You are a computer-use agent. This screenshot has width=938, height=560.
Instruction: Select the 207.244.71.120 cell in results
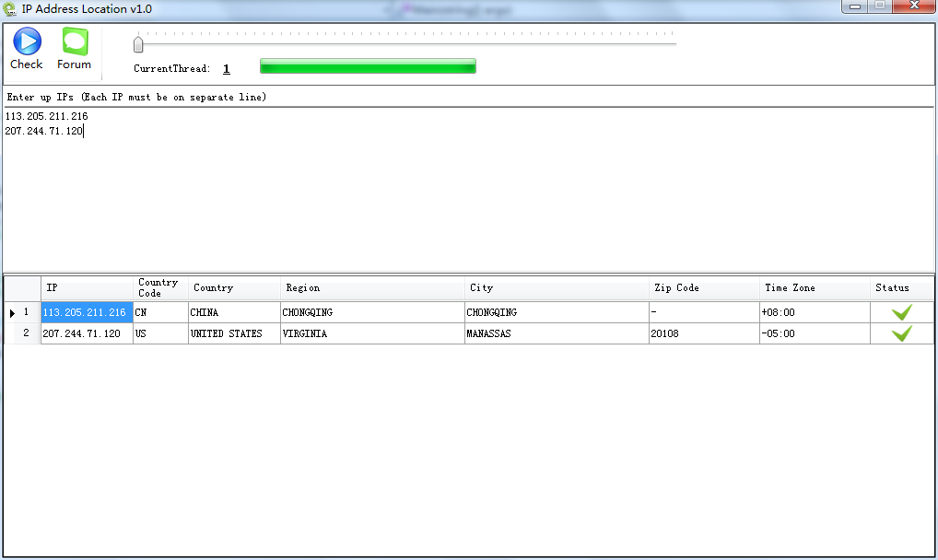(x=87, y=333)
